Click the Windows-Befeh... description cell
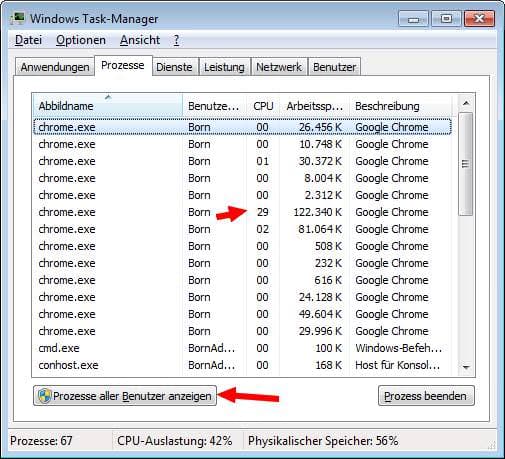 pyautogui.click(x=399, y=348)
